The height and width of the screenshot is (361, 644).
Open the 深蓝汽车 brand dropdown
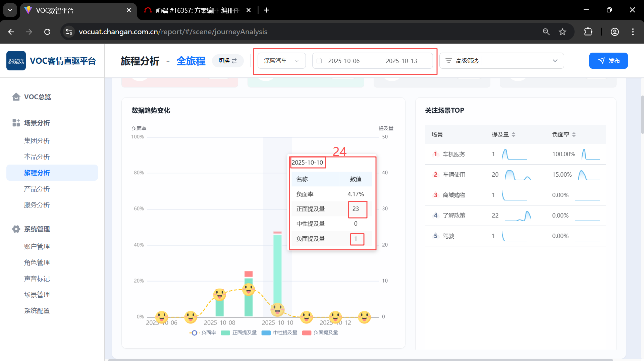point(281,61)
